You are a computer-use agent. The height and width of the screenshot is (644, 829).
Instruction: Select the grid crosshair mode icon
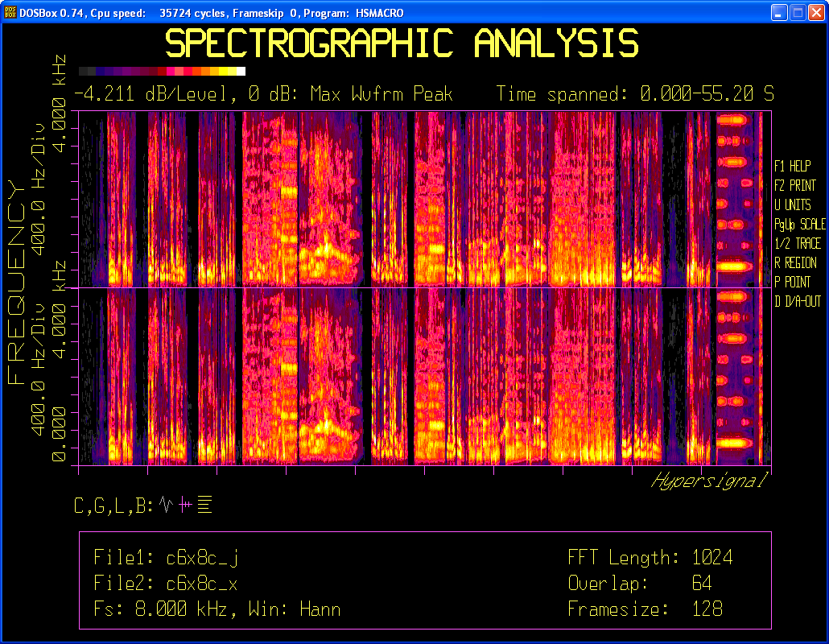click(185, 505)
